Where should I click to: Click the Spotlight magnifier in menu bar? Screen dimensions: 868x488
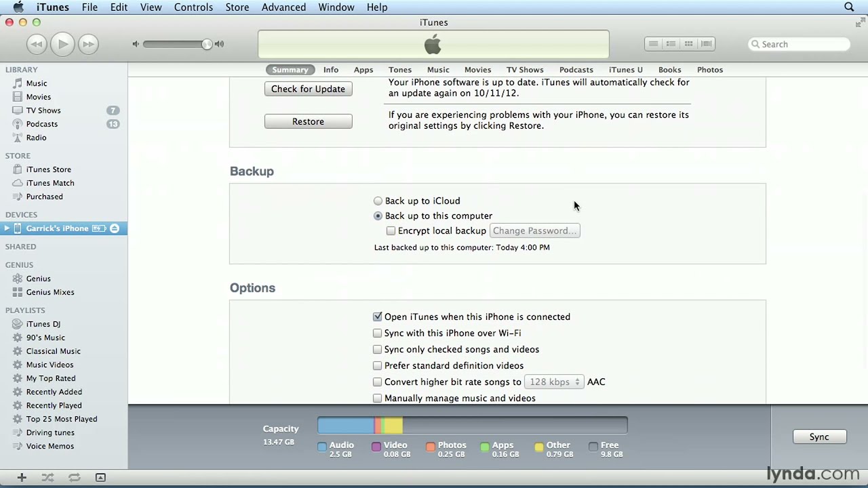point(849,7)
